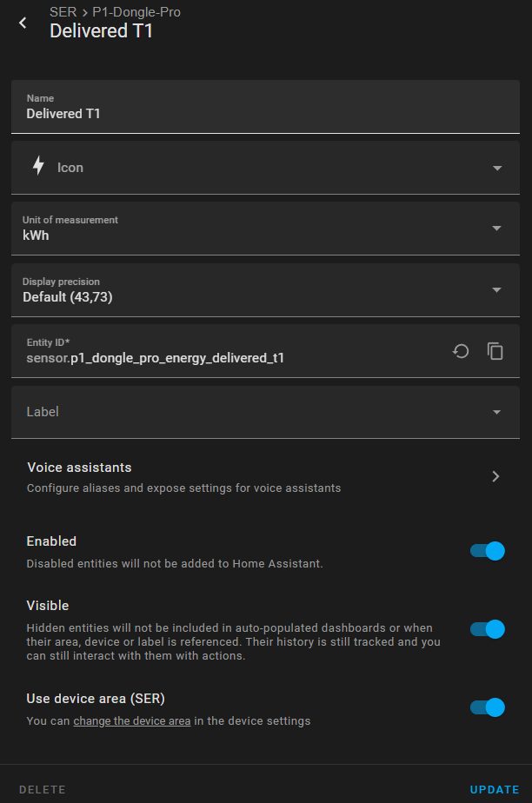Disable the Use device area switch

(488, 707)
